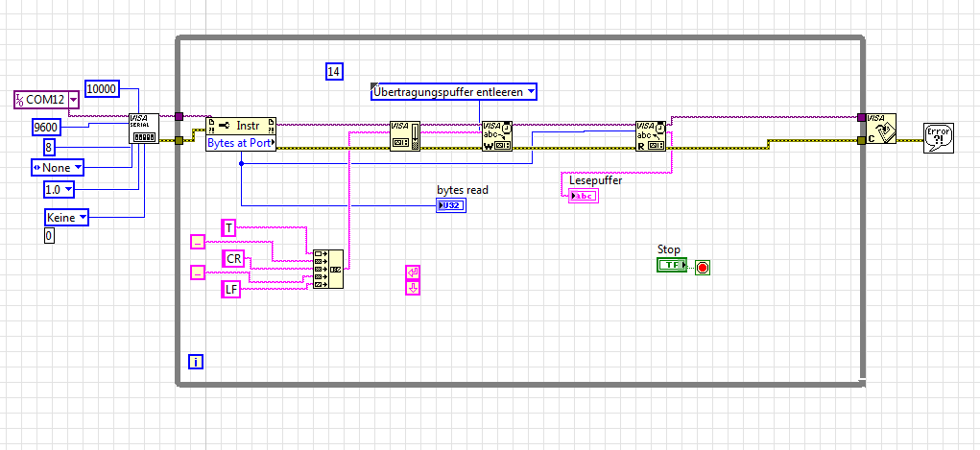This screenshot has height=450, width=980.
Task: Click the 'bytes read' label
Action: [x=463, y=190]
